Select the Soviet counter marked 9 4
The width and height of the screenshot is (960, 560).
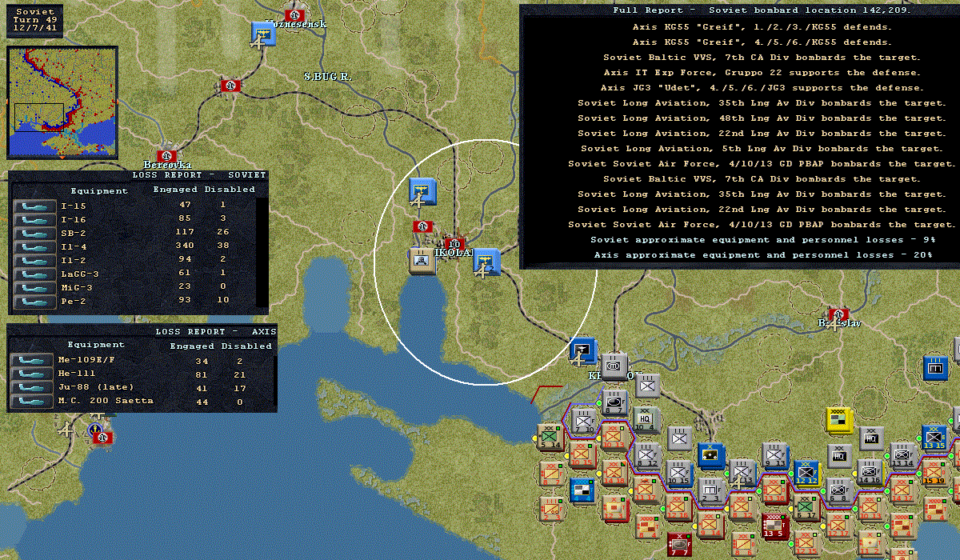(934, 508)
